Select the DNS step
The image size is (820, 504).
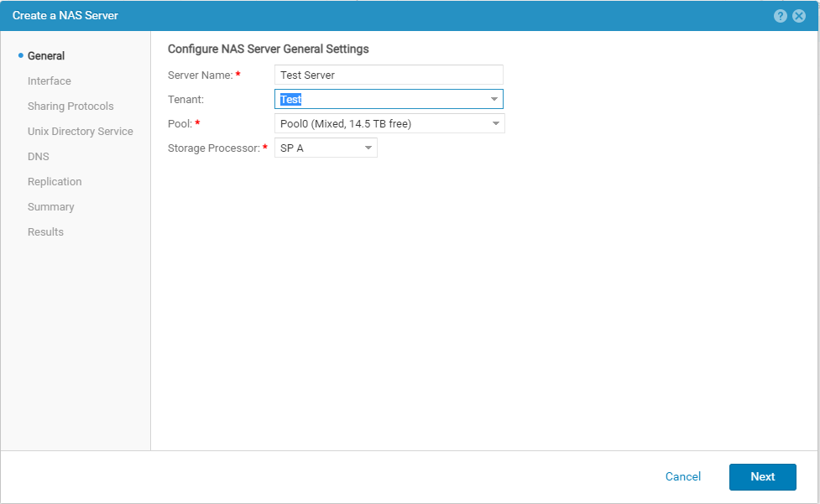point(39,157)
